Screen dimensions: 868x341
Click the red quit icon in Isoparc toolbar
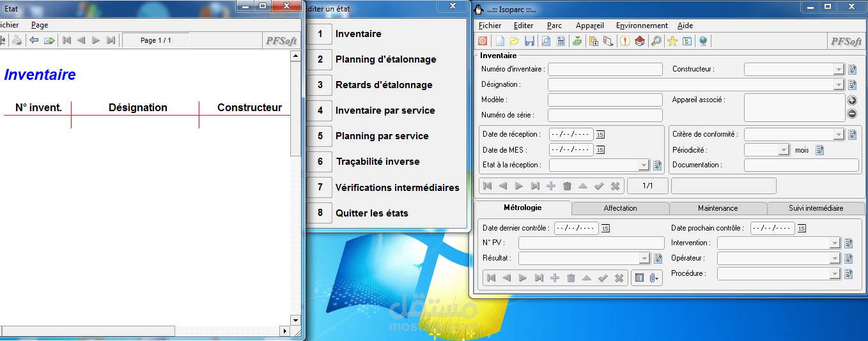(483, 41)
